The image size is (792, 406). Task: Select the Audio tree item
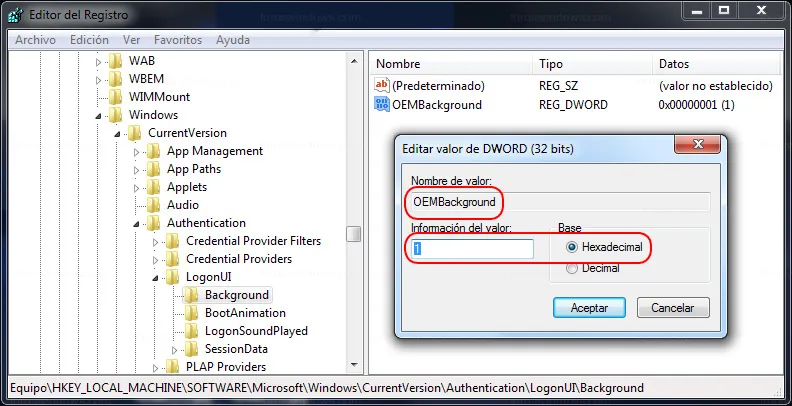183,205
